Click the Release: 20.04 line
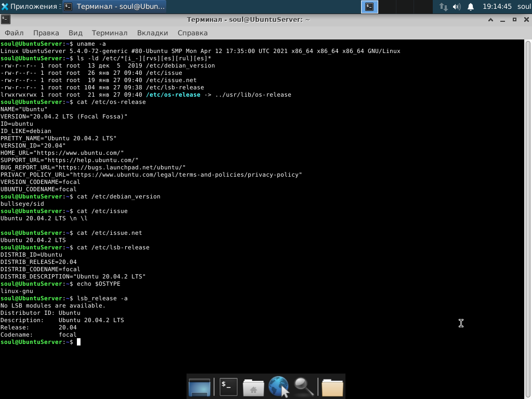 point(38,327)
